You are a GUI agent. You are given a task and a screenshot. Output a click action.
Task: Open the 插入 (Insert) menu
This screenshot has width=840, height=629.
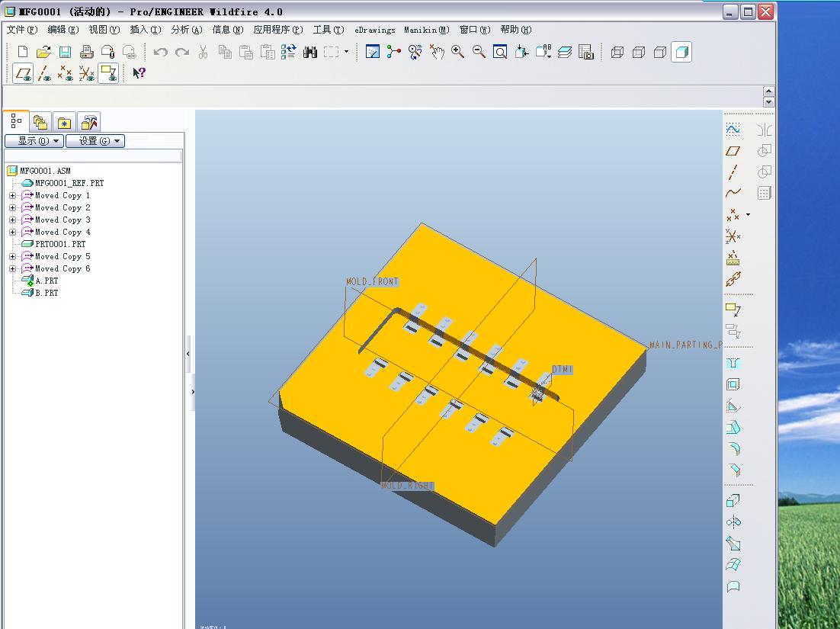pyautogui.click(x=145, y=30)
